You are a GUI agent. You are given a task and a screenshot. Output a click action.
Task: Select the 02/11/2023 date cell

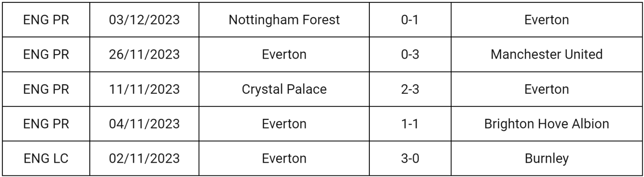point(144,158)
